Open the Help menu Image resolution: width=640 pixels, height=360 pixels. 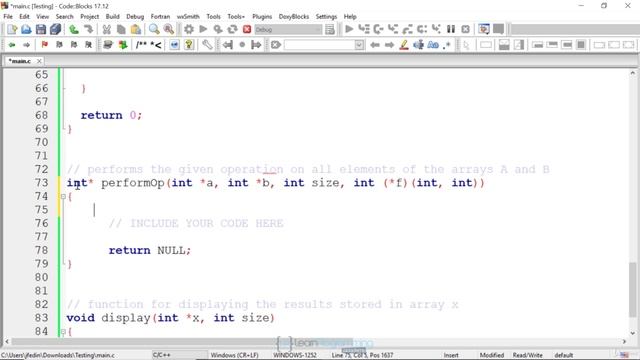coord(350,17)
